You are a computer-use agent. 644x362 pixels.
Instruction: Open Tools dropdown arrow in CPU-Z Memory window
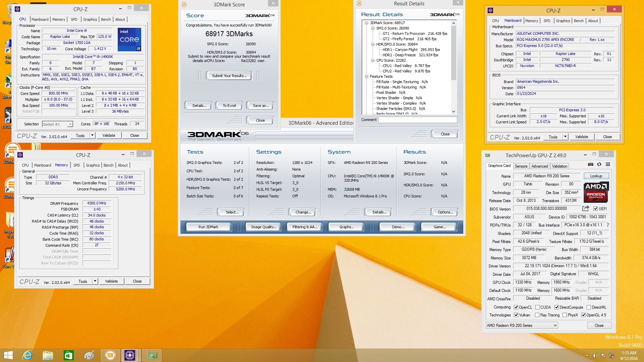tap(95, 281)
